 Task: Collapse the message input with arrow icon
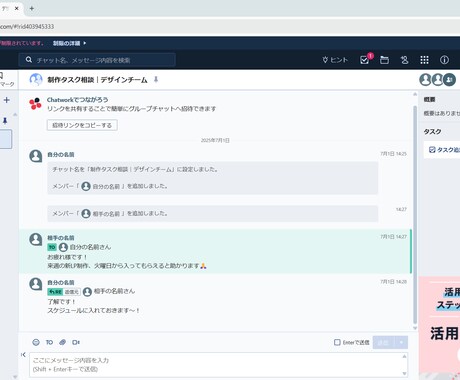tap(23, 354)
